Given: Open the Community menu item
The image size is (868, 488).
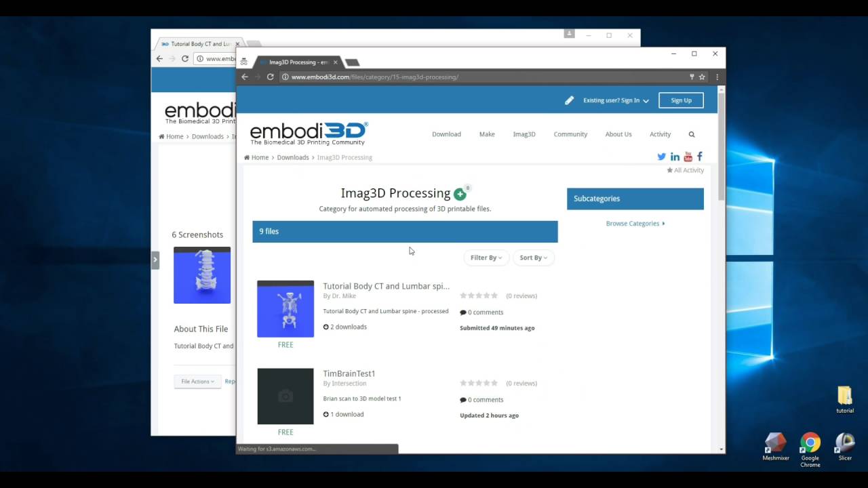Looking at the screenshot, I should click(570, 134).
